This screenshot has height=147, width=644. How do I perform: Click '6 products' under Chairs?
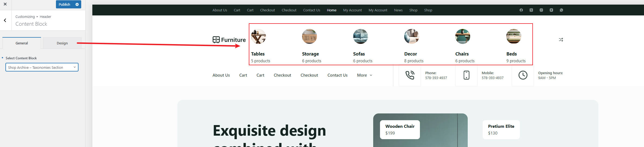click(465, 61)
